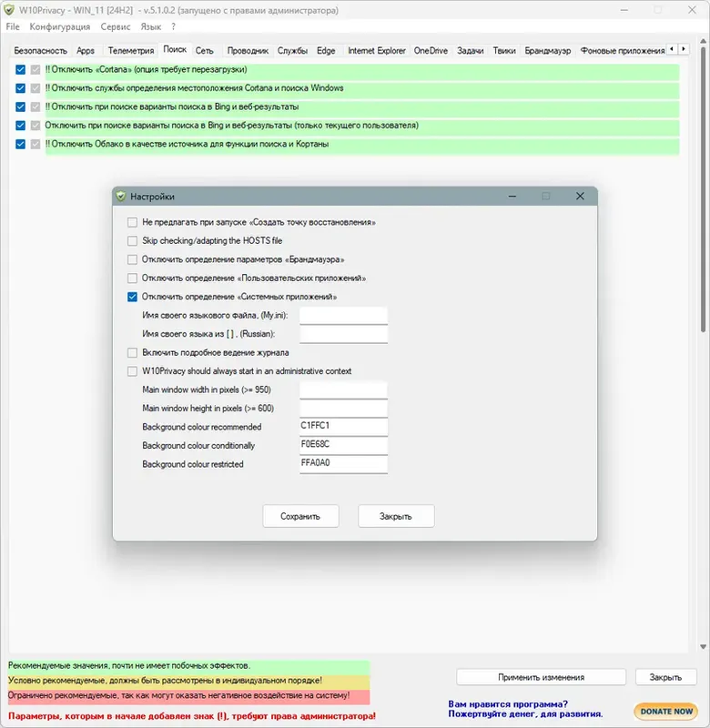
Task: Toggle Отключить определение параметров «Брандмауэра»
Action: pos(132,259)
